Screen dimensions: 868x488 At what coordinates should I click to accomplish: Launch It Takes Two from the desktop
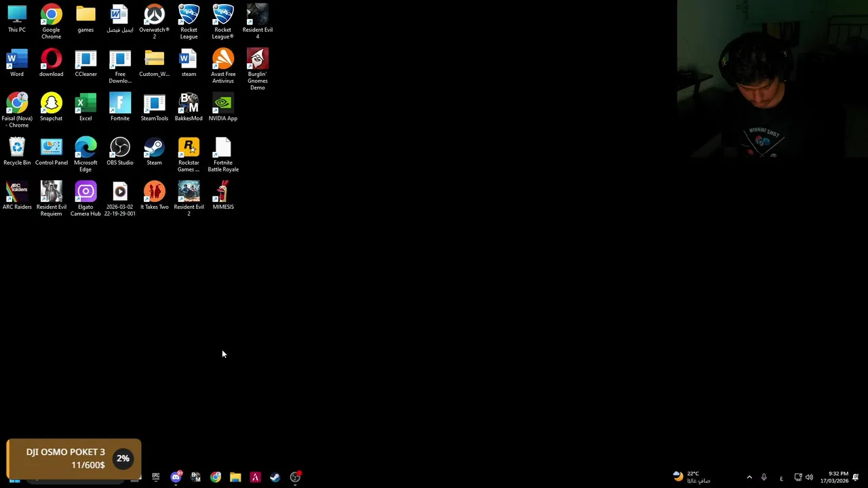coord(154,195)
